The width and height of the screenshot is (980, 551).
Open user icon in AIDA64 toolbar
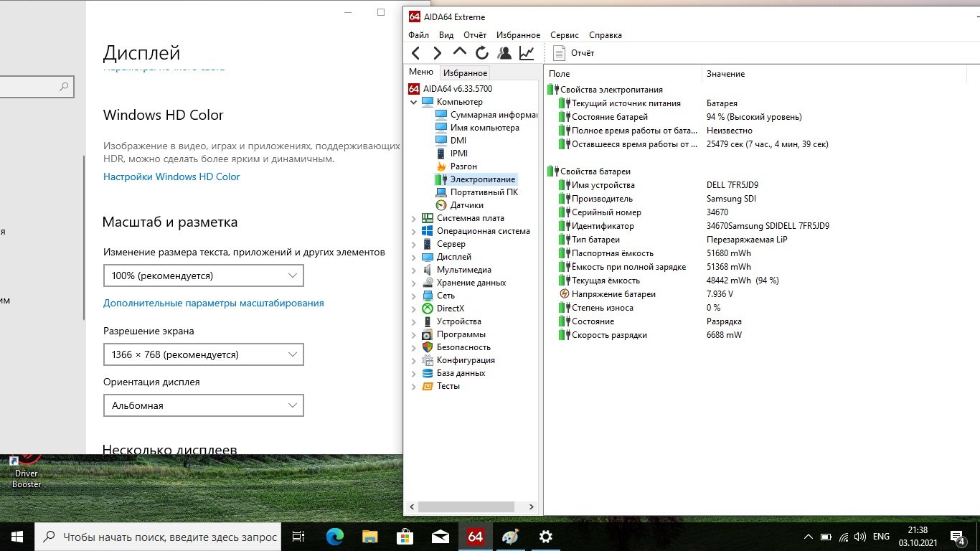[504, 52]
